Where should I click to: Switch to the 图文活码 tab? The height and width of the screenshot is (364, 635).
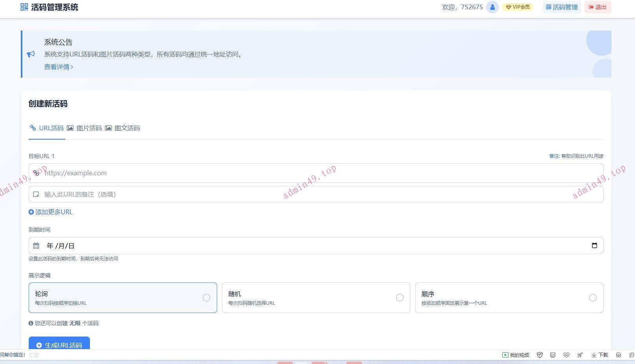point(123,128)
